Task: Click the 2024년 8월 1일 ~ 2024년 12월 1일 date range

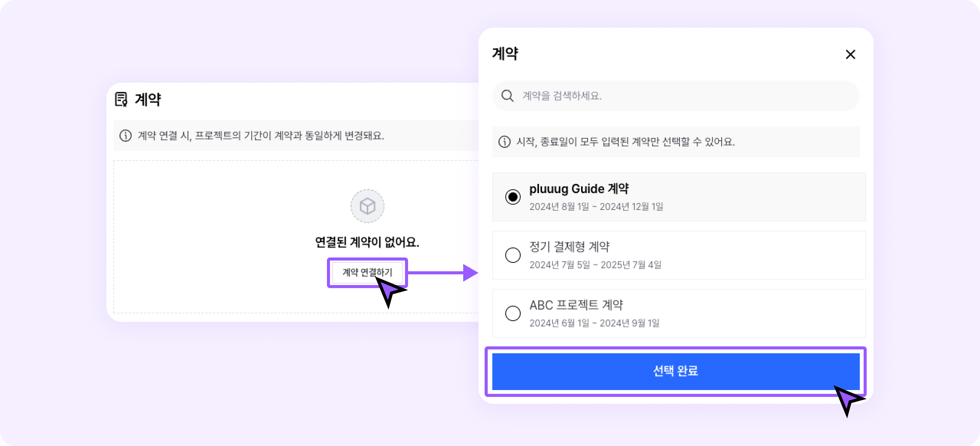Action: [596, 207]
